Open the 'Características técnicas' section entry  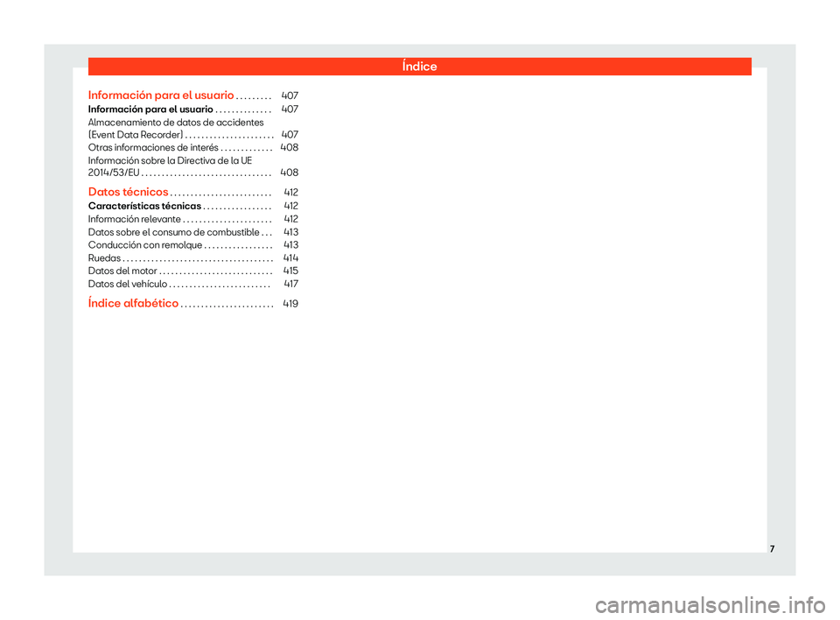click(144, 206)
